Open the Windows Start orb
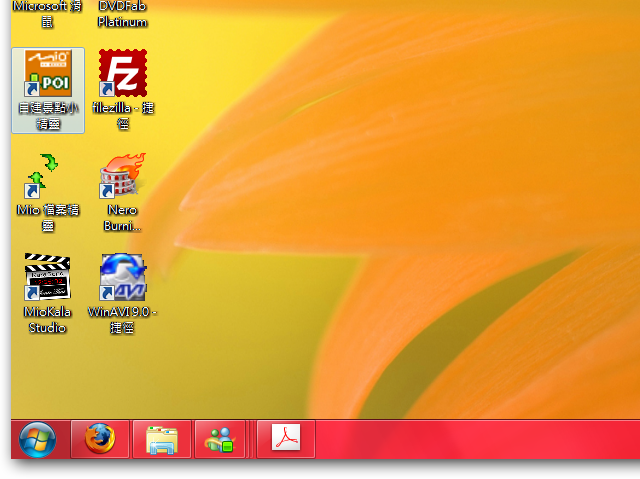The height and width of the screenshot is (479, 640). point(38,439)
